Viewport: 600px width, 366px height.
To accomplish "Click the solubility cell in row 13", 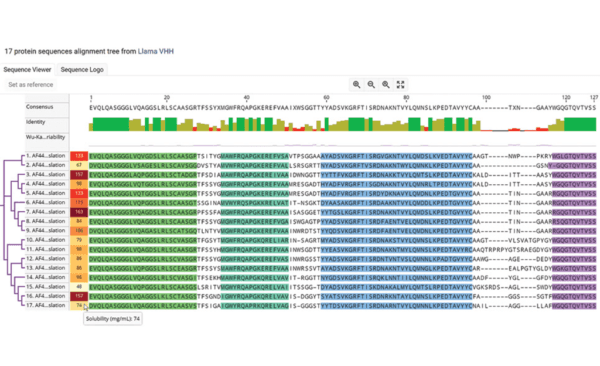I will click(x=79, y=268).
